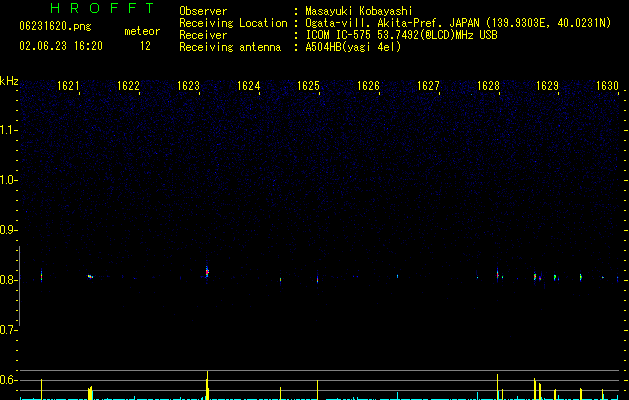Select observer name Masayuki Kobayashi
This screenshot has width=629, height=400.
359,11
